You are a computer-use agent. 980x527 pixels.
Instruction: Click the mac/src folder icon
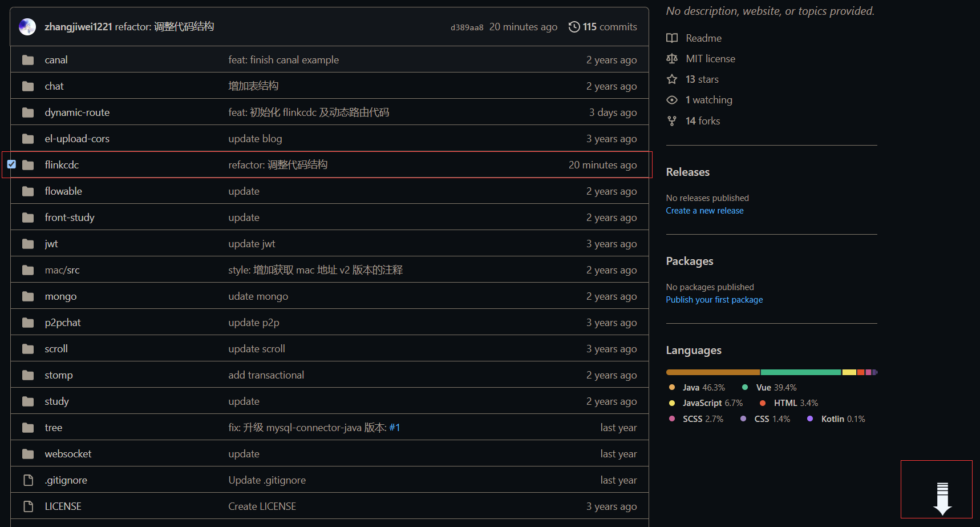tap(28, 270)
